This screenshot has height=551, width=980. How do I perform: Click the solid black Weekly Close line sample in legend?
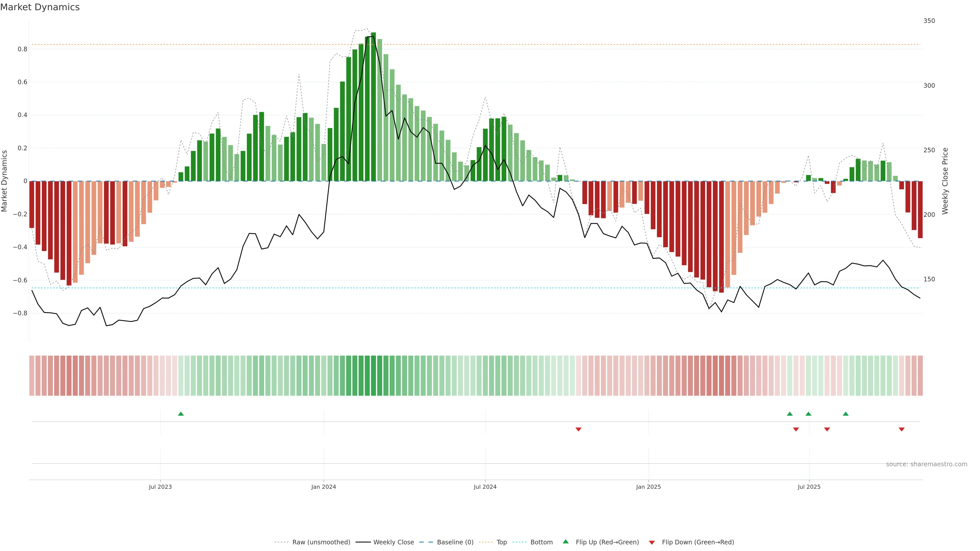coord(363,542)
